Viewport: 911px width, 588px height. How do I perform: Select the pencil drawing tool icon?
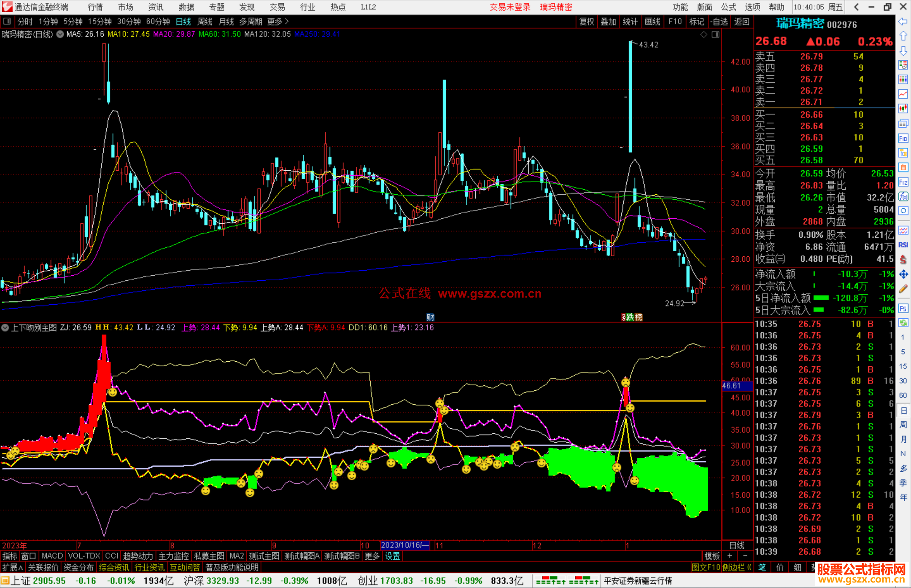[x=903, y=289]
